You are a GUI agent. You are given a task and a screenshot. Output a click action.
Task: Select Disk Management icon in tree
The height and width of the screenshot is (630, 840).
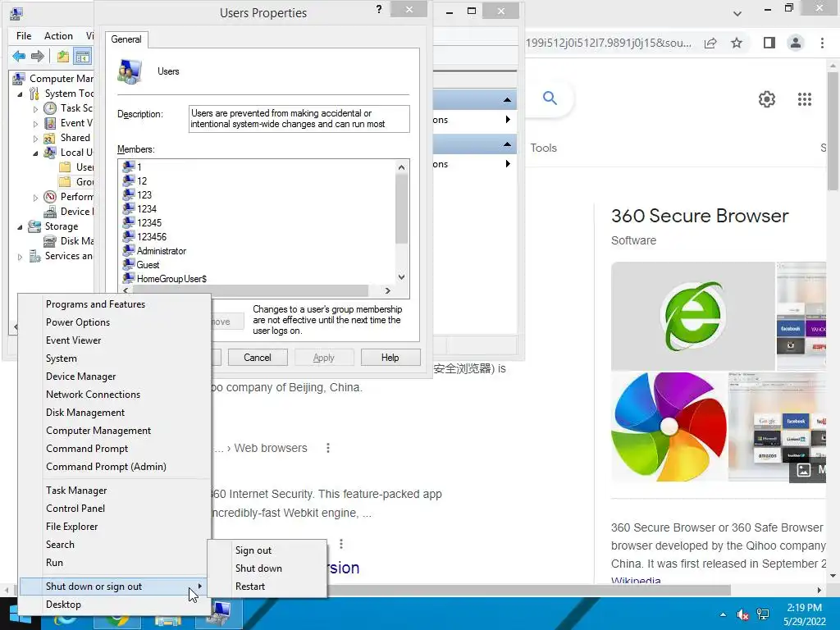pyautogui.click(x=50, y=241)
